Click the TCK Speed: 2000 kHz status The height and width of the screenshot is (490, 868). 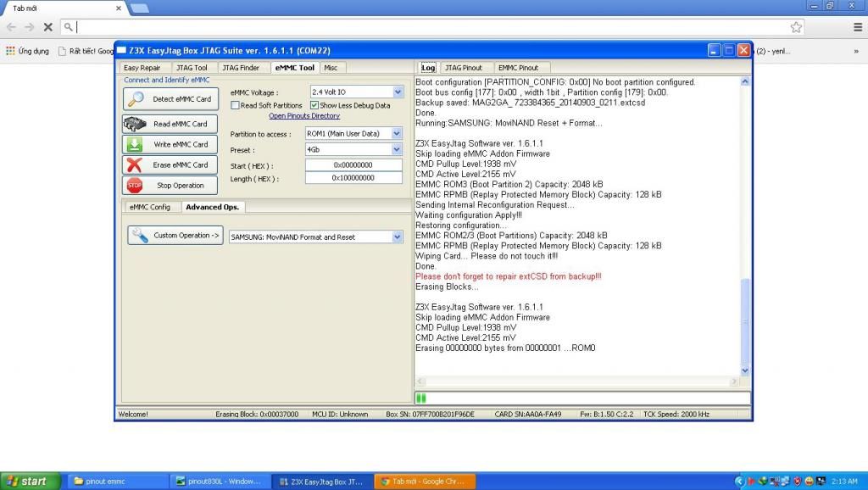pos(676,415)
